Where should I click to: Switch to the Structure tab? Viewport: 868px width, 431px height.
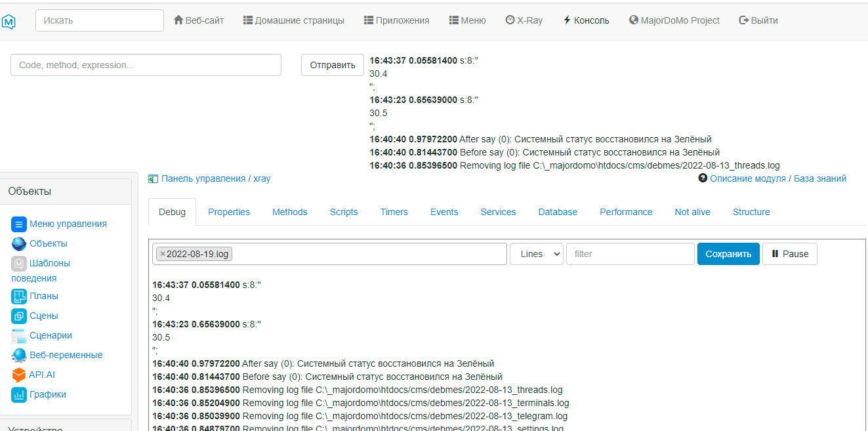pyautogui.click(x=751, y=212)
